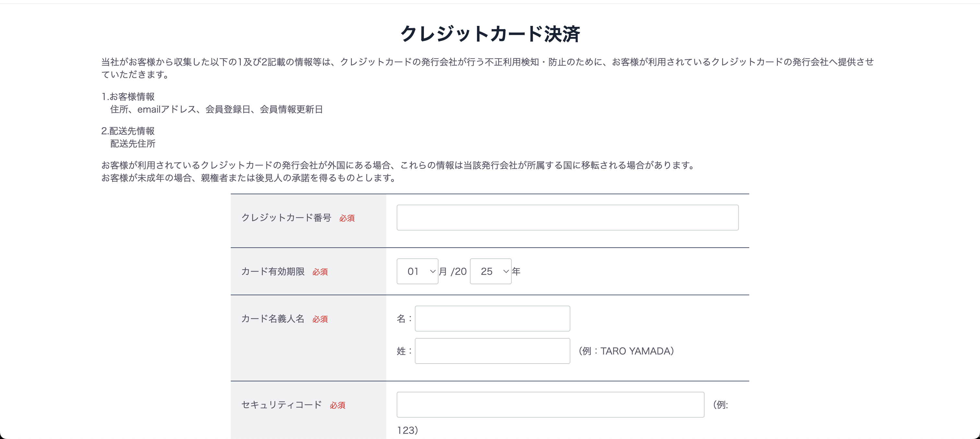This screenshot has height=439, width=980.
Task: Open the expiration month dropdown showing 01
Action: pos(417,271)
